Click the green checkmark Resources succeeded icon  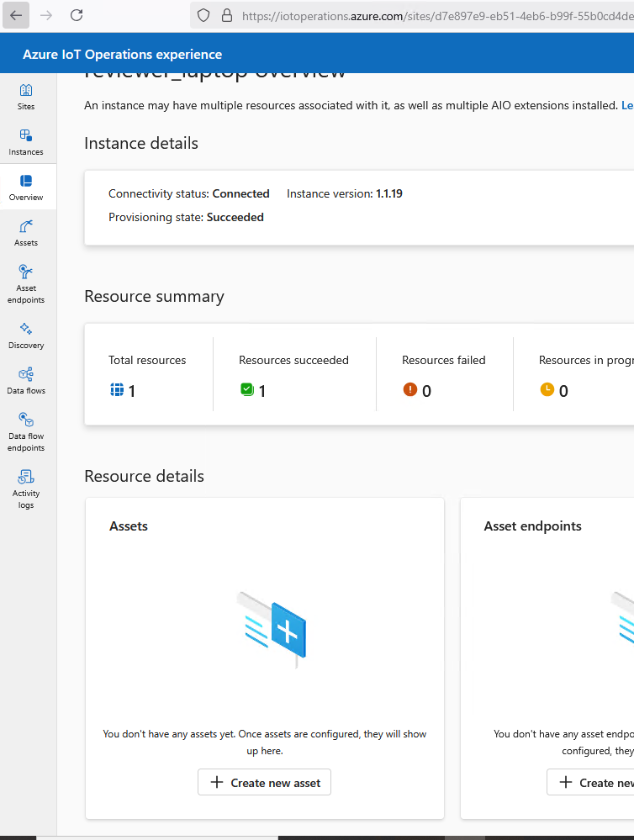247,389
